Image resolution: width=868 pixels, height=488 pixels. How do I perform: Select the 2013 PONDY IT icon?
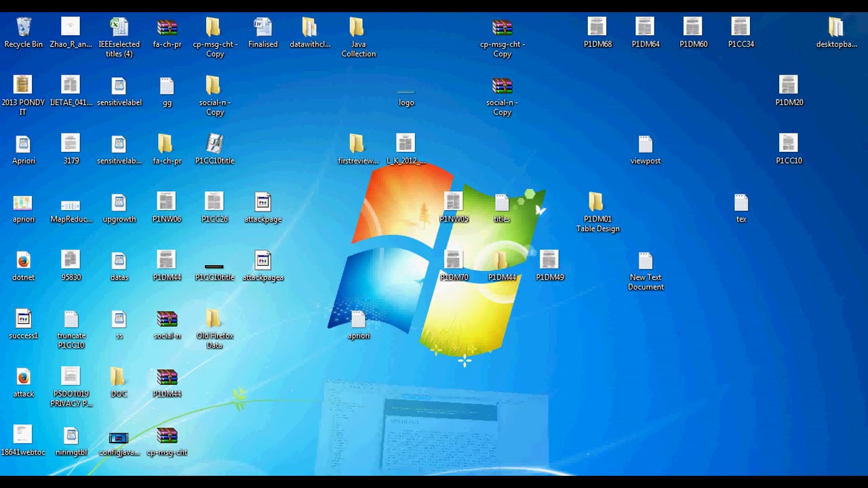coord(23,86)
